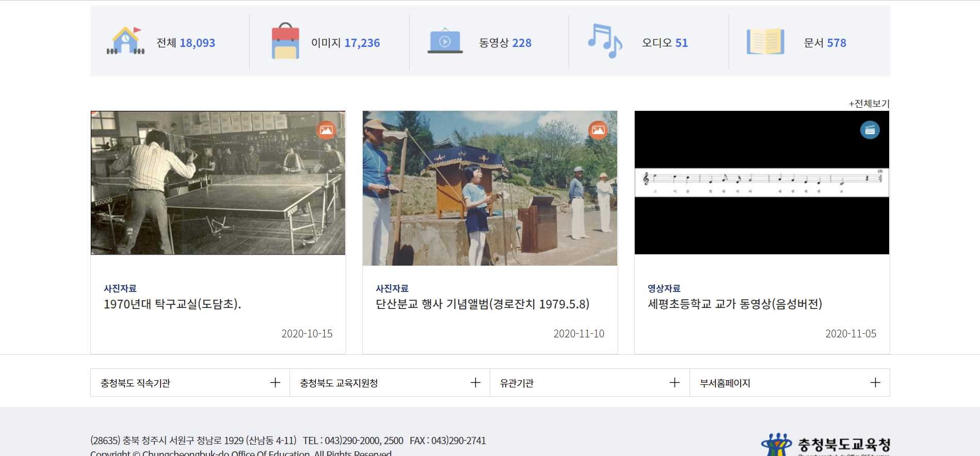Select 이미지 17,236 category count
Viewport: 980px width, 456px height.
pos(345,43)
